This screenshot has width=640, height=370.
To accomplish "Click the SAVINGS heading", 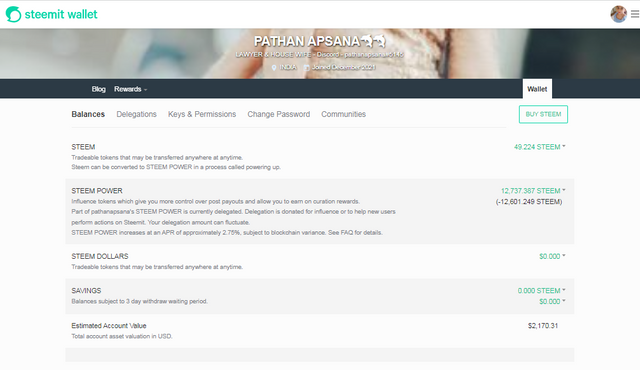I will pos(86,290).
